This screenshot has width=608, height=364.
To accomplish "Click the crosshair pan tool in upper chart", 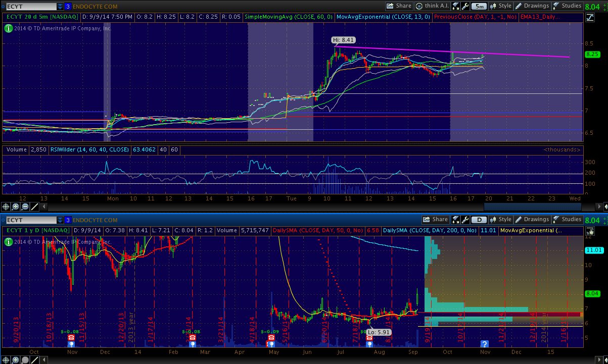I will tap(6, 206).
